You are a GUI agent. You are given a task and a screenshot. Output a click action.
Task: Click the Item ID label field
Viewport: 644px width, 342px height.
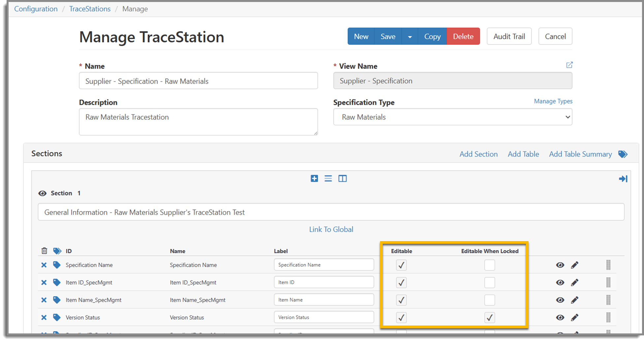click(x=324, y=282)
